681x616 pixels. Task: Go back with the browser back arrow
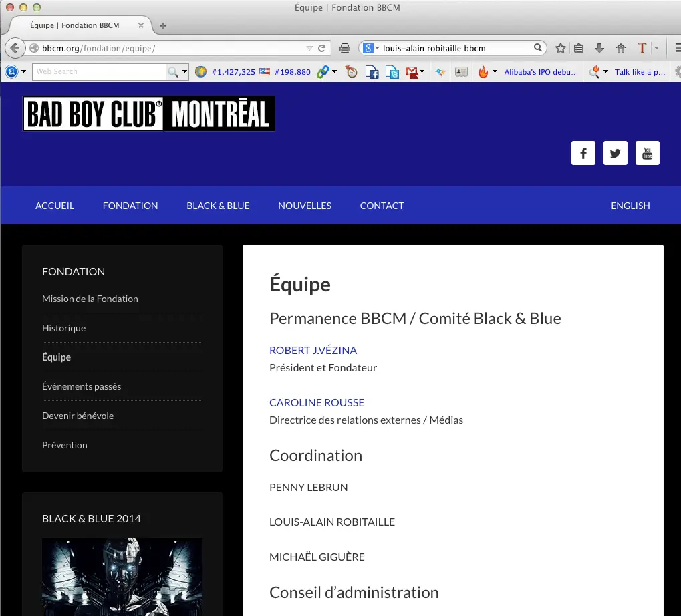15,48
